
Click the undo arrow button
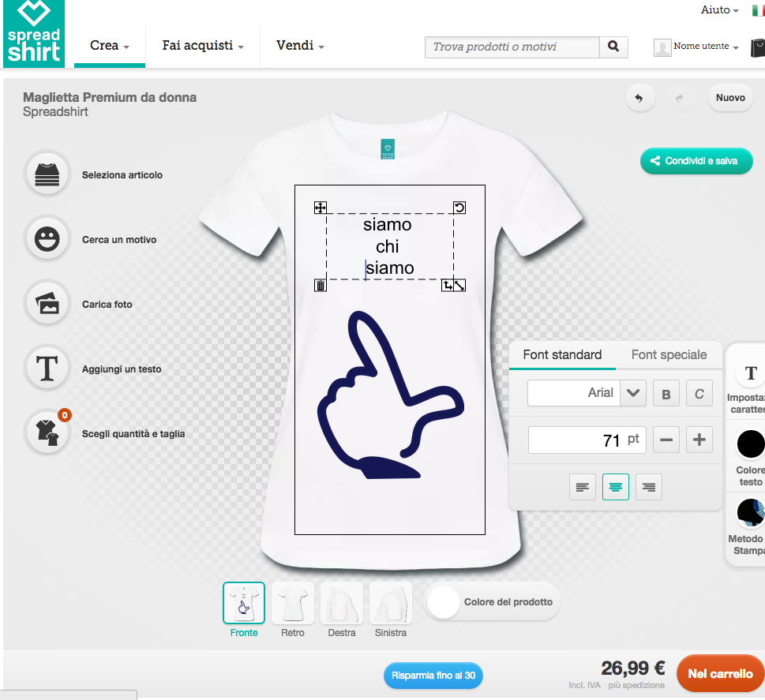point(639,99)
